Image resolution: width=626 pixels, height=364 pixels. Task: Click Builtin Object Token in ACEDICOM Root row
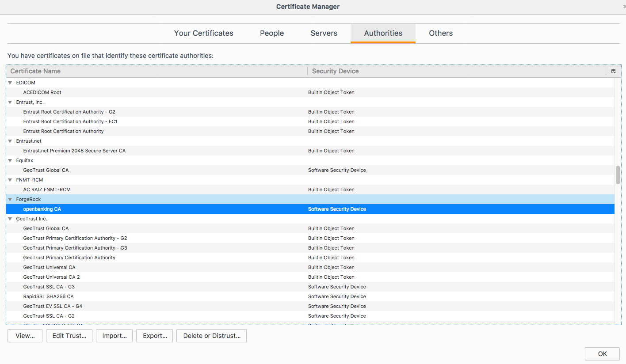pyautogui.click(x=331, y=92)
